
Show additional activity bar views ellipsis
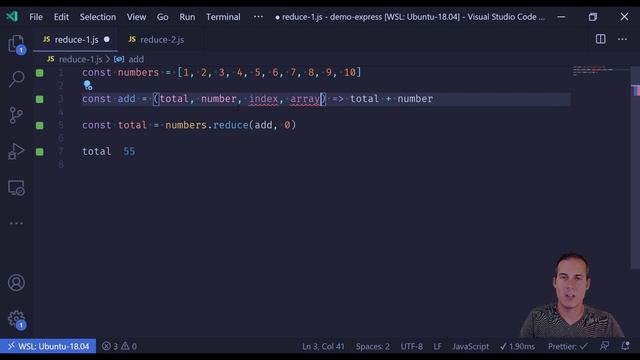pyautogui.click(x=16, y=223)
